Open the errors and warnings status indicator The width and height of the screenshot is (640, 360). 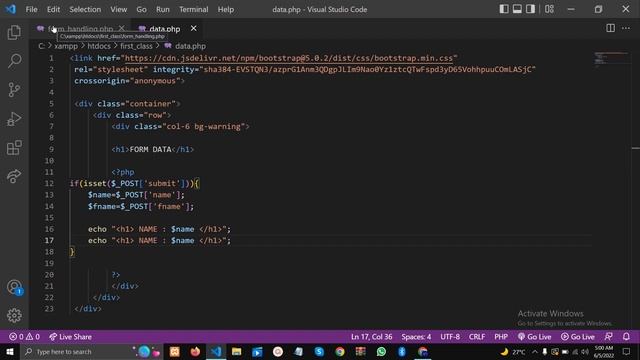click(x=24, y=337)
